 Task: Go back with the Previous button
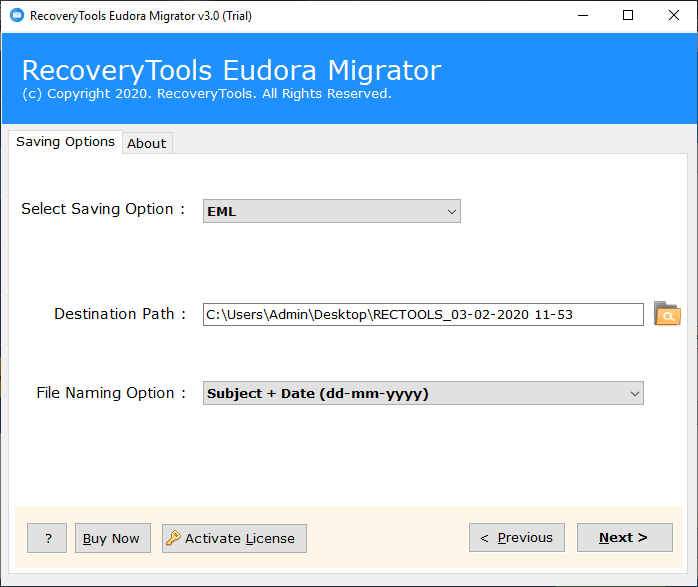pos(517,538)
